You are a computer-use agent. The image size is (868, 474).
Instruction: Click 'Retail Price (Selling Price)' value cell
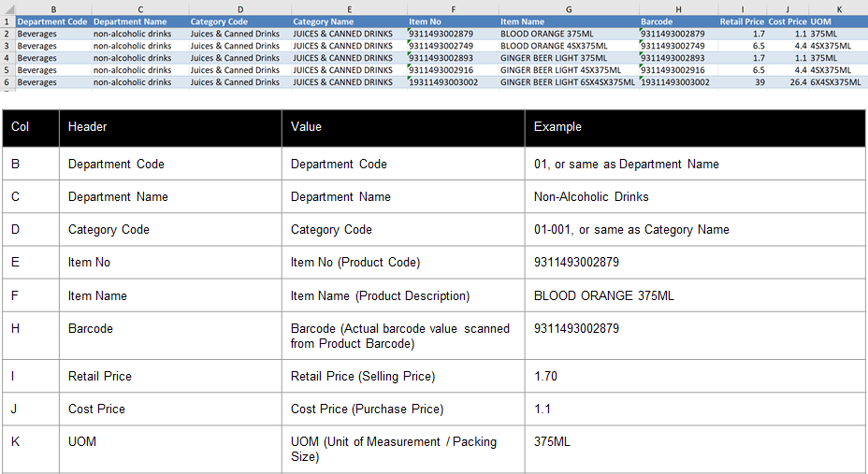403,376
